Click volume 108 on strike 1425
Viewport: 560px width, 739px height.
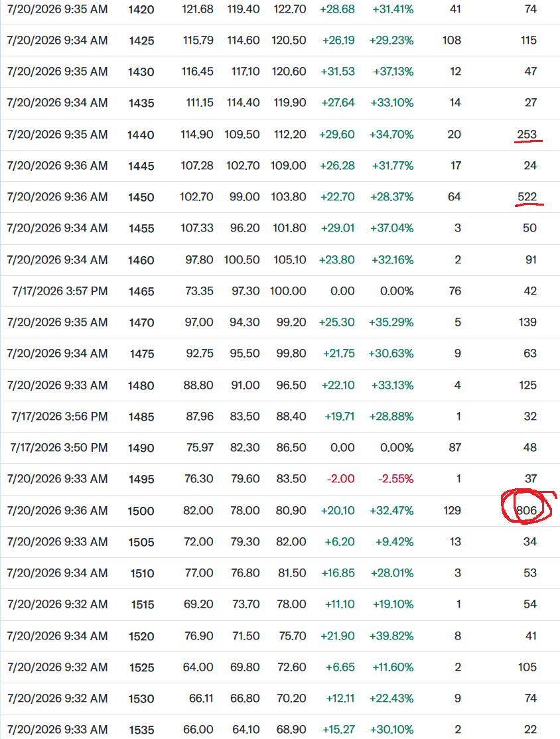(x=452, y=40)
